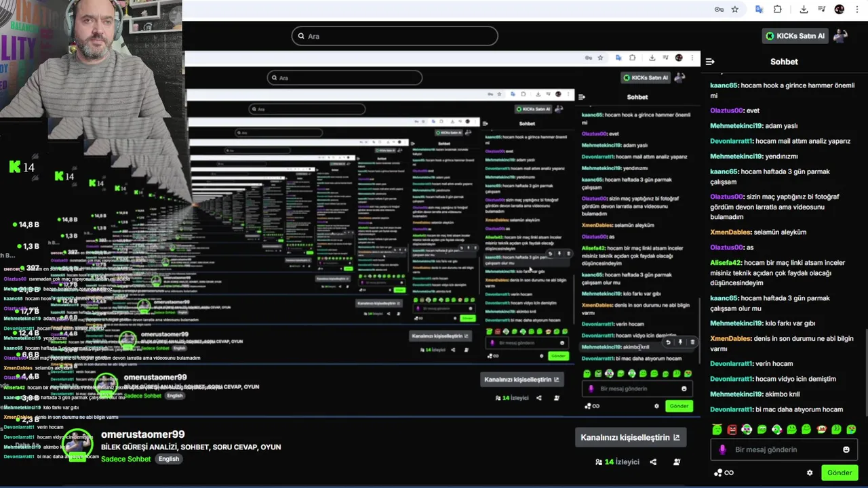Click 'Devonlarratt1: verin hocam' in main chat

[x=751, y=364]
